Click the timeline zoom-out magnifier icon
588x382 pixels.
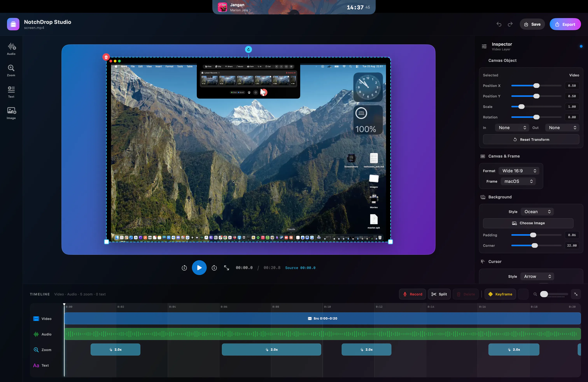click(535, 294)
